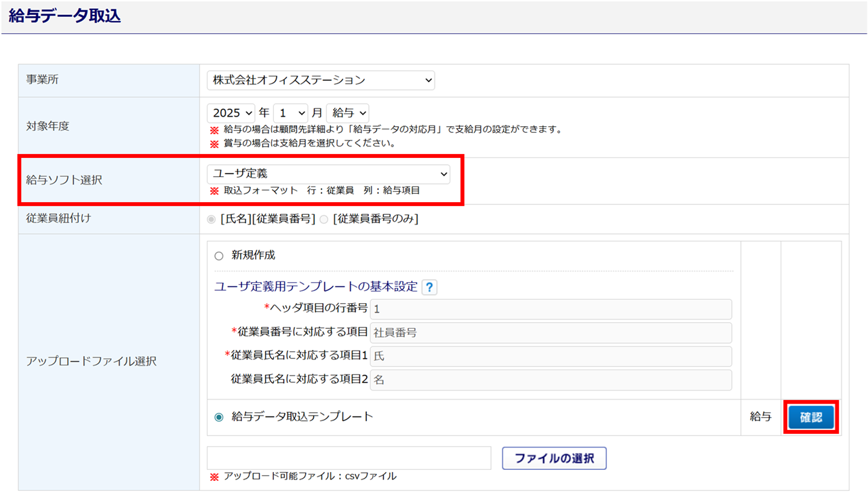This screenshot has width=868, height=495.
Task: Click the 給与 label cell beside 確認
Action: pos(761,417)
